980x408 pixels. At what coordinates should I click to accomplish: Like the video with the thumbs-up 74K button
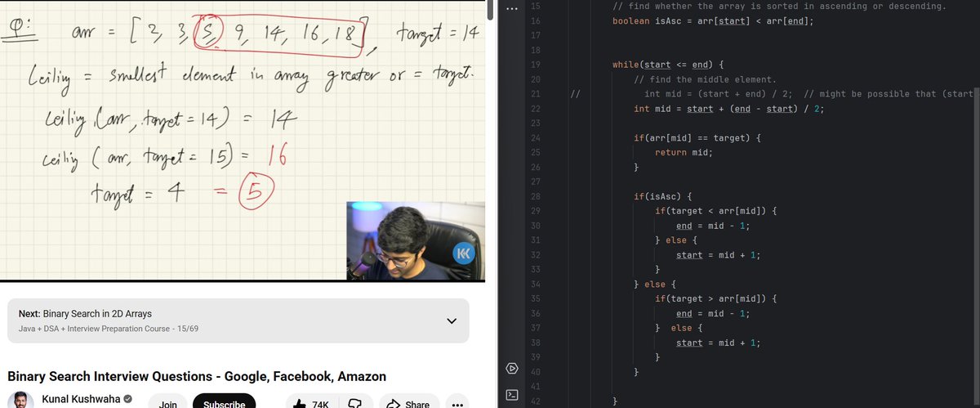pyautogui.click(x=310, y=404)
